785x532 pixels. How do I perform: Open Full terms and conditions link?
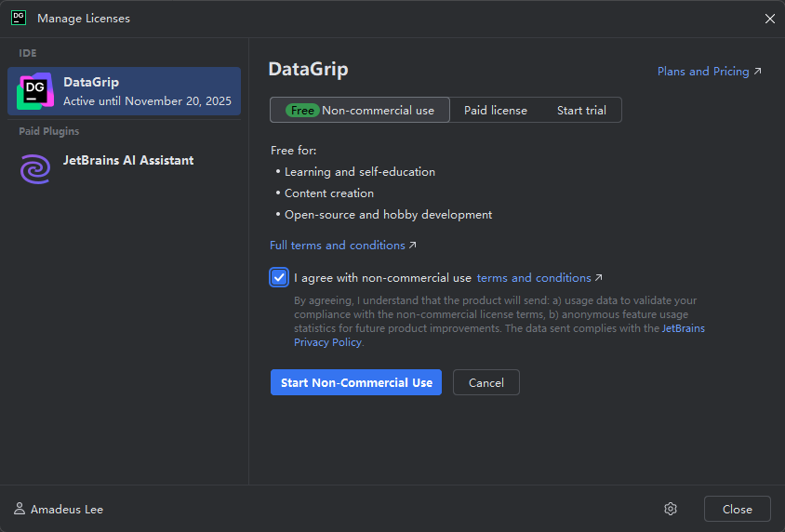coord(343,246)
